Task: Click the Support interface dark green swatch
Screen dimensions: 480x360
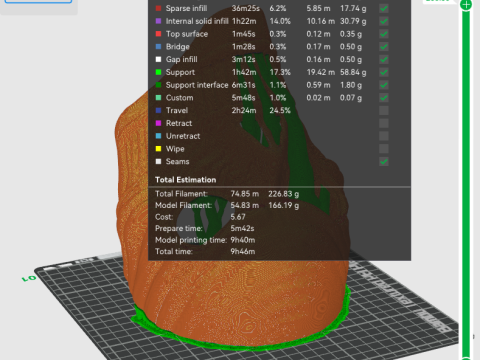Action: click(x=159, y=85)
